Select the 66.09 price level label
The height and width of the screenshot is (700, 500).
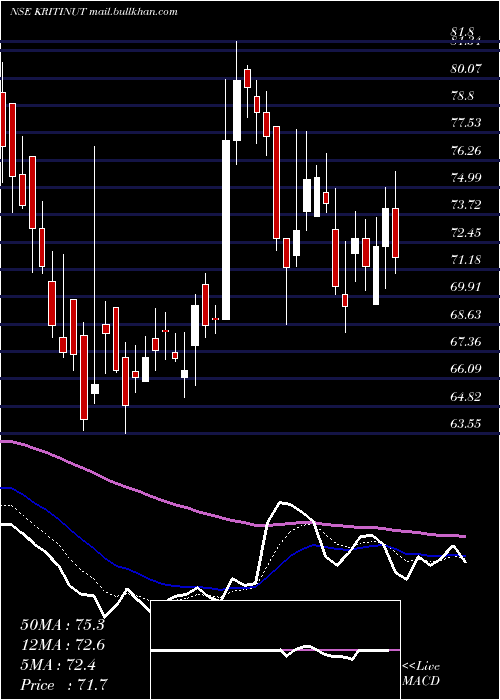[x=467, y=369]
